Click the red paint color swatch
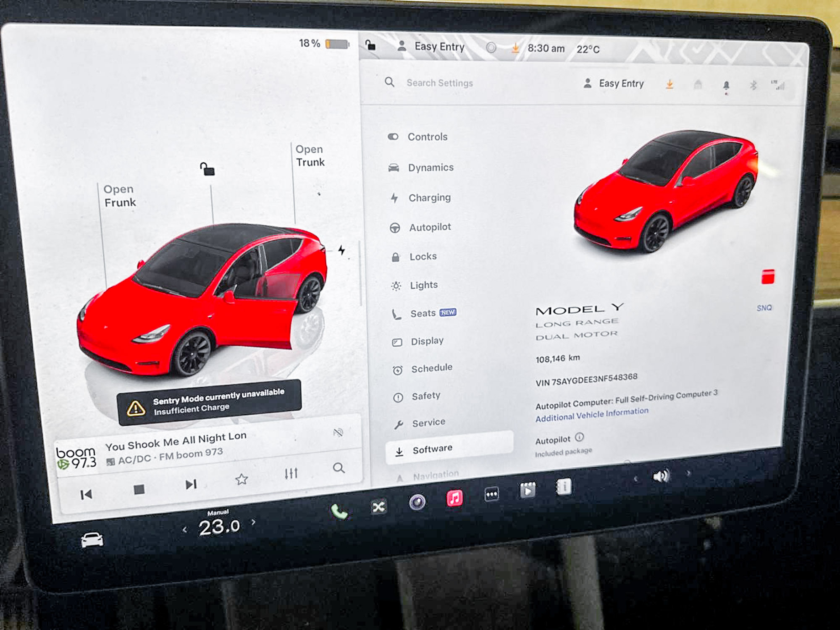This screenshot has width=840, height=630. pos(768,277)
